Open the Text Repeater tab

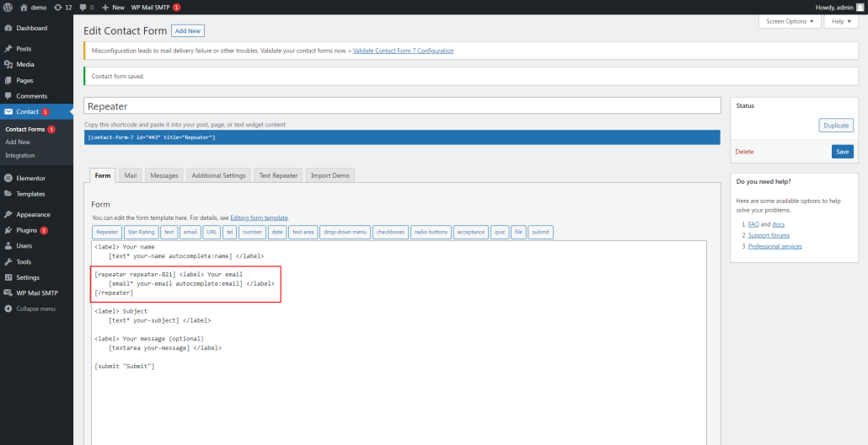pyautogui.click(x=278, y=175)
